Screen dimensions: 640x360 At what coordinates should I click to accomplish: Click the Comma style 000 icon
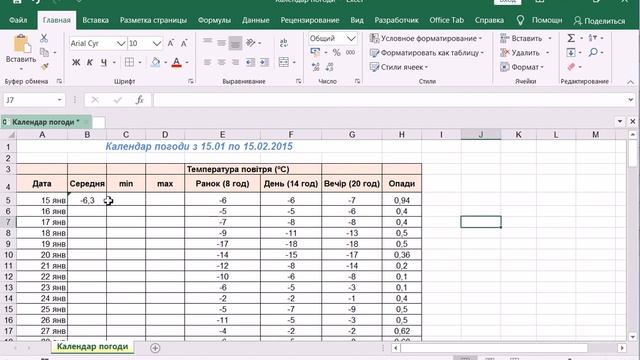(x=350, y=52)
